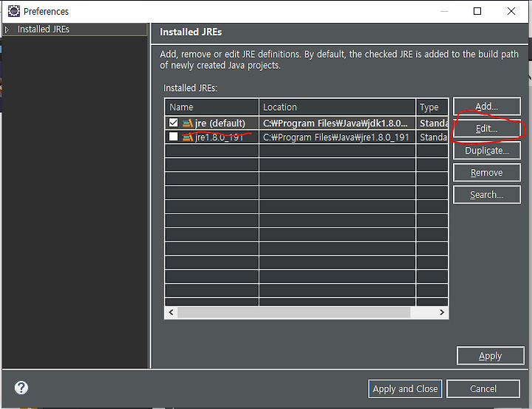Click the Search... button
Viewport: 532px width, 409px height.
pyautogui.click(x=486, y=195)
